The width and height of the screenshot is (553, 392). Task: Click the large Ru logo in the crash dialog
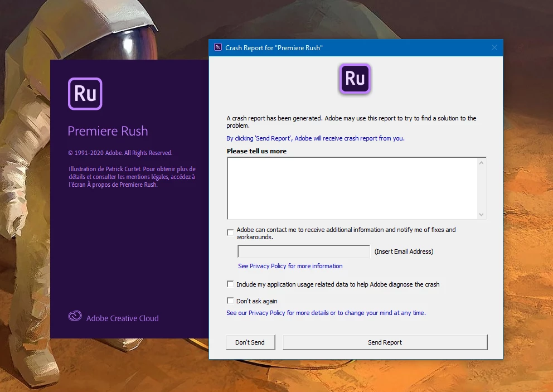point(355,78)
